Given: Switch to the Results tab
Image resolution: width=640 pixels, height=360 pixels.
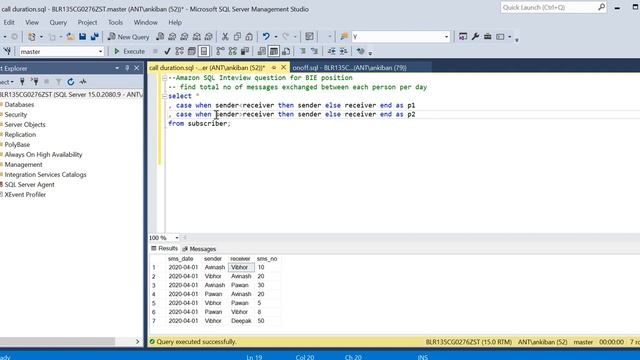Looking at the screenshot, I should coord(164,248).
